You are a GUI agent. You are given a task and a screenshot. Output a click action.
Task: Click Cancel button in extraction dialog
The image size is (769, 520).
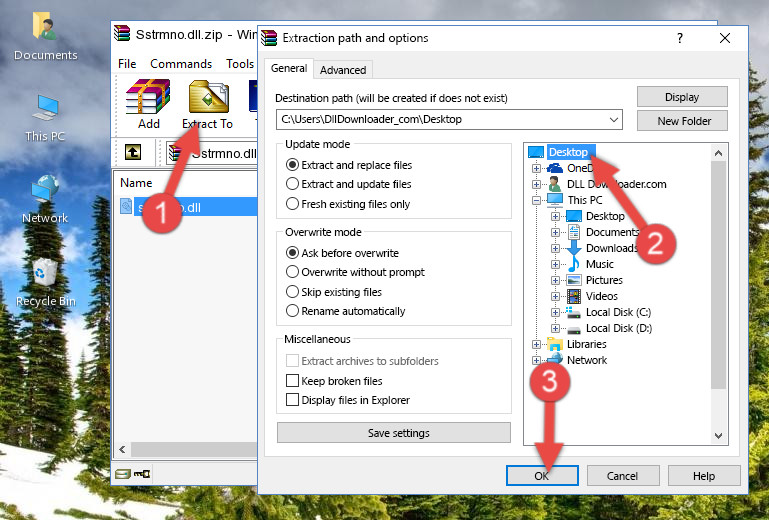623,475
